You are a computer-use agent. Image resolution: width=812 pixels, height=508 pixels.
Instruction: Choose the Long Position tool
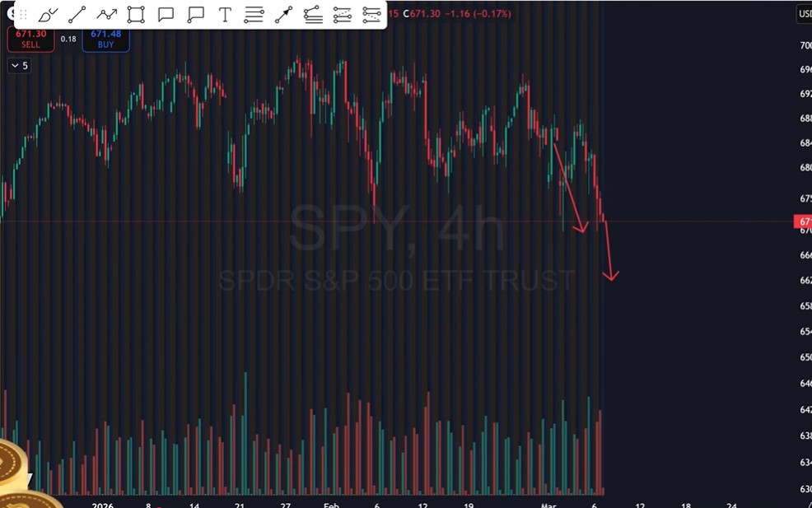[x=343, y=15]
